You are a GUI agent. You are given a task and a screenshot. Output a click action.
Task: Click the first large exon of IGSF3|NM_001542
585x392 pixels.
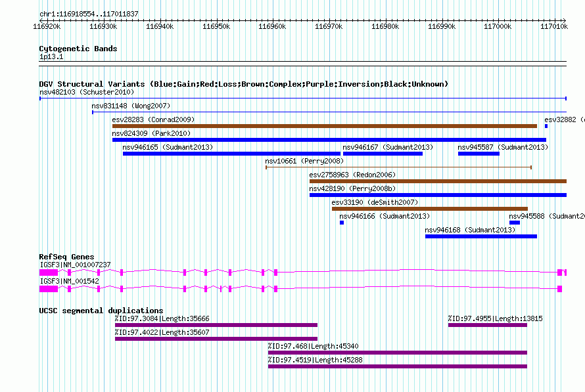(49, 289)
